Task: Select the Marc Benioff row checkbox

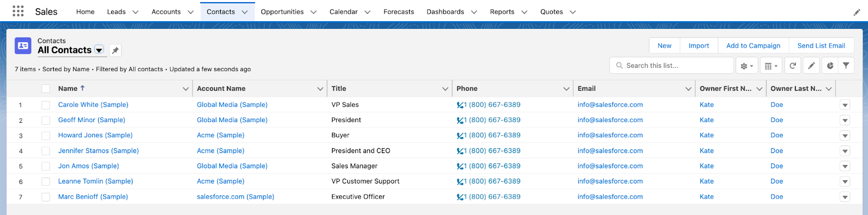Action: 46,197
